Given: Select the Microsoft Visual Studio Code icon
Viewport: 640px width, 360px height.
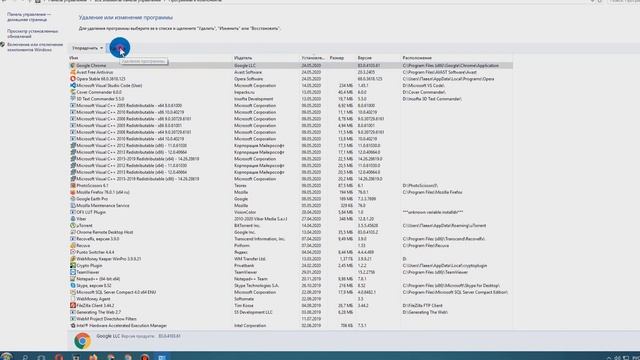Looking at the screenshot, I should (73, 86).
